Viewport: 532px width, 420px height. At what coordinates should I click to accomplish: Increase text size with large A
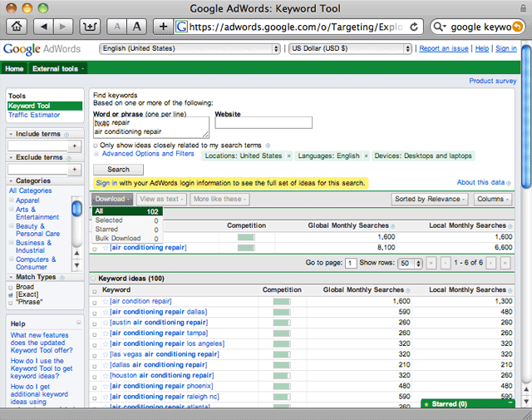[x=136, y=27]
